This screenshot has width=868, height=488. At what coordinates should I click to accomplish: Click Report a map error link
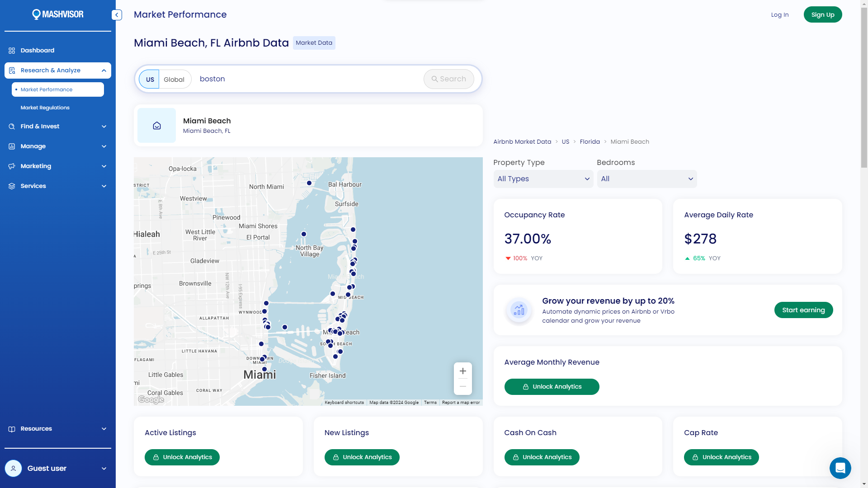(x=461, y=403)
